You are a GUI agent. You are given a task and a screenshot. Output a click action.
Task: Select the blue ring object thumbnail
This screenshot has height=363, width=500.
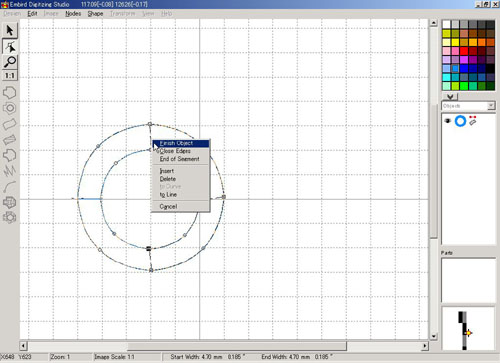pos(460,121)
